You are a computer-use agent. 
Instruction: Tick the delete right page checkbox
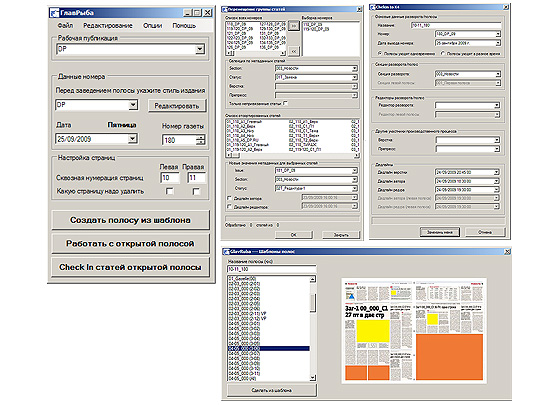(x=196, y=191)
